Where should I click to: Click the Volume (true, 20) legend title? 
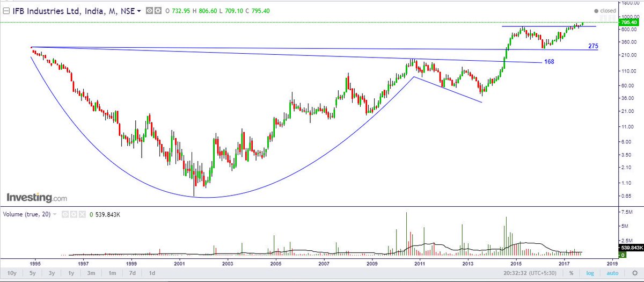(x=26, y=214)
